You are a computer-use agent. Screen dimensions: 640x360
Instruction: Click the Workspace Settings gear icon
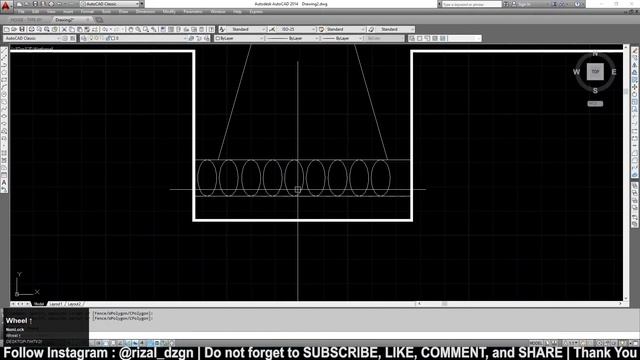click(x=65, y=38)
